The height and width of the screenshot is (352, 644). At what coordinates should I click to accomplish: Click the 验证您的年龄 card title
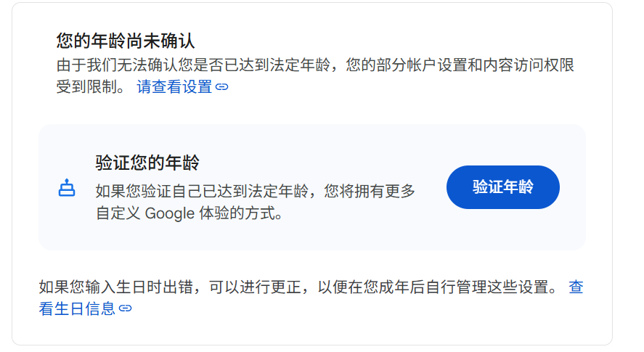[147, 163]
